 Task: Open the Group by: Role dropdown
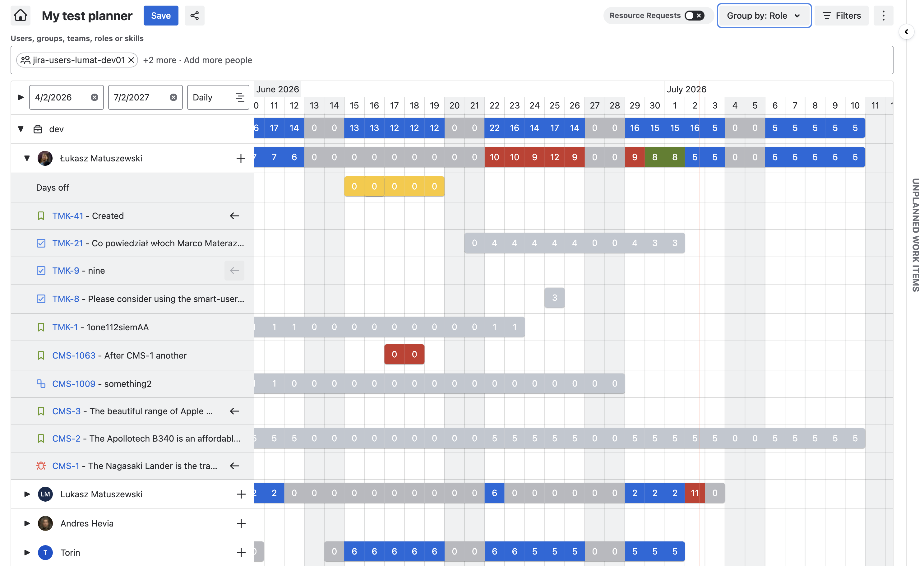click(x=764, y=15)
